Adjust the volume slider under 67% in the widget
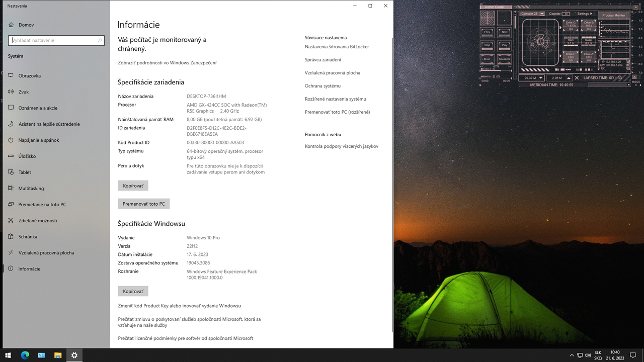Viewport: 644px width, 362px height. (x=496, y=71)
